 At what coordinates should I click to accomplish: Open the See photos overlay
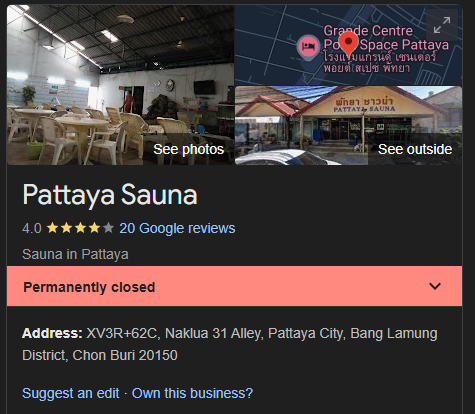[x=188, y=149]
